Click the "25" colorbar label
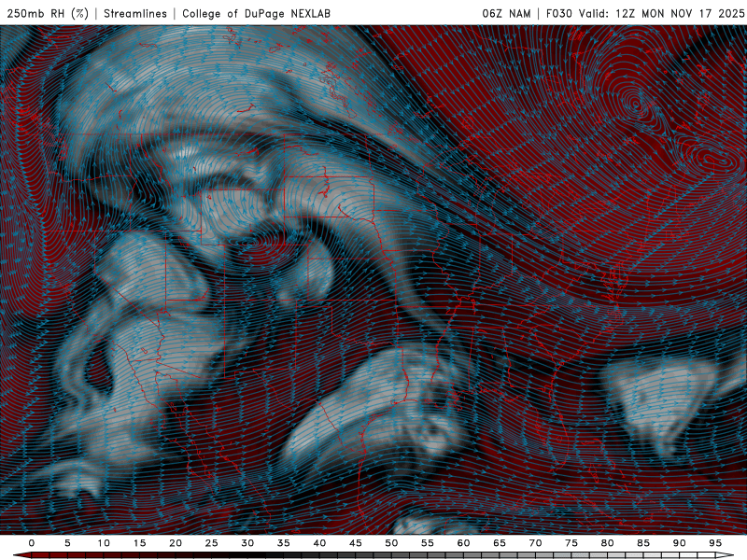The height and width of the screenshot is (560, 747). point(212,543)
